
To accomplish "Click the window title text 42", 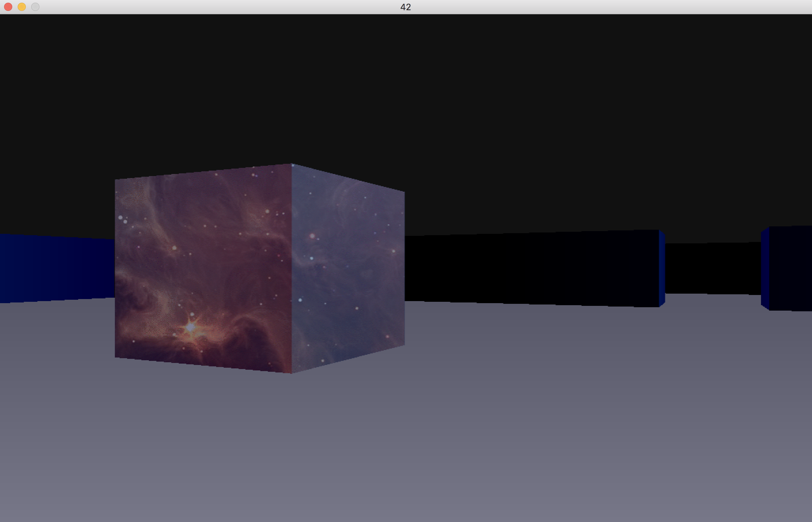I will pyautogui.click(x=406, y=7).
